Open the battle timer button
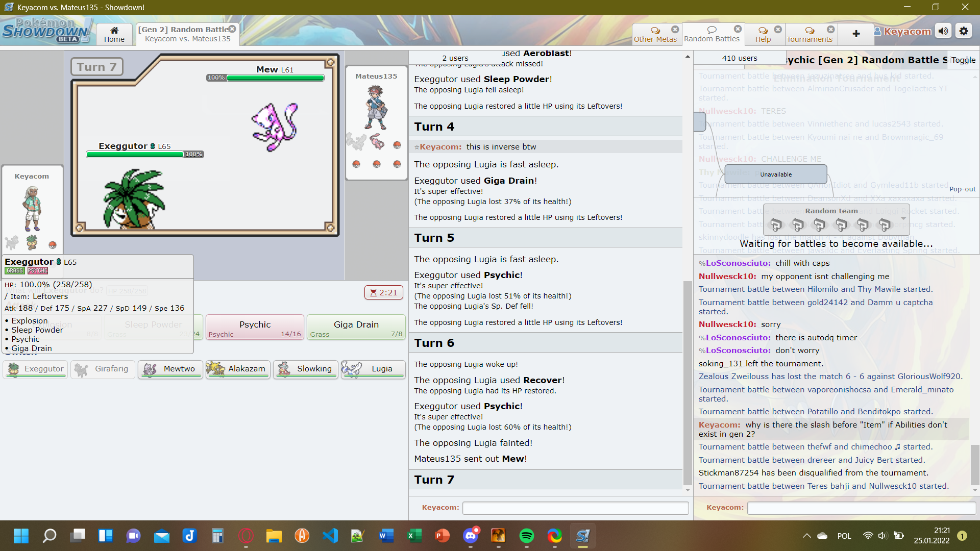The height and width of the screenshot is (551, 980). pos(384,292)
